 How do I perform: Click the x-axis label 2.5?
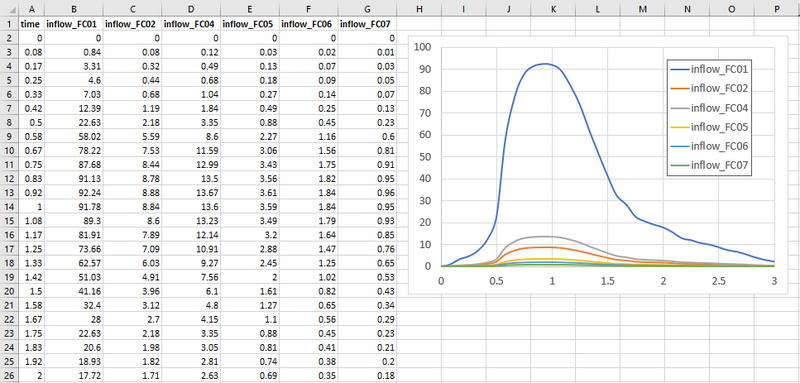(x=719, y=281)
